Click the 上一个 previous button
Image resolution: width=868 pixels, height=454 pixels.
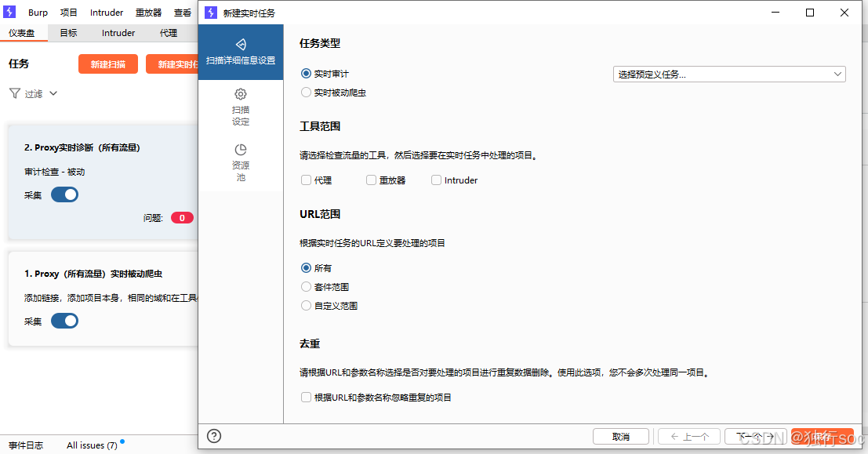click(689, 436)
